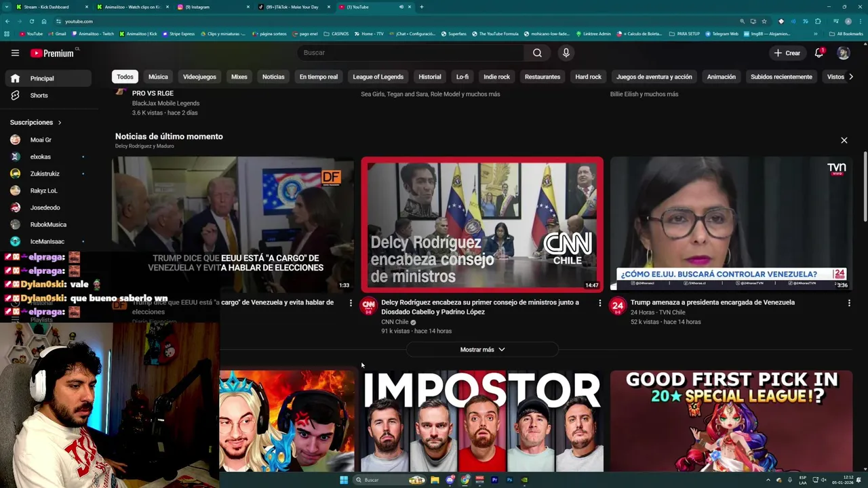Expand news with Mostrar más
This screenshot has width=868, height=488.
[482, 350]
